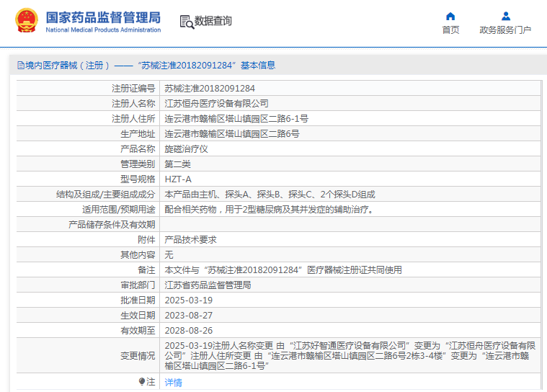Click the national emblem logo
Screen dimensions: 547x392
(27, 21)
